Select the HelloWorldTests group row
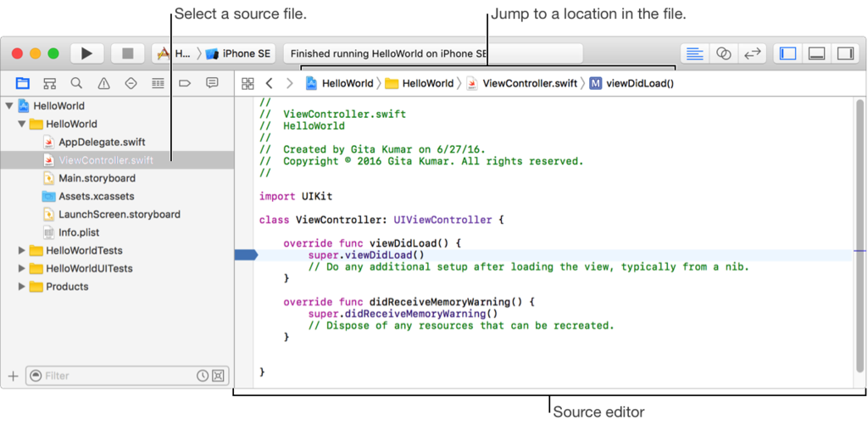Screen dimensions: 868x425 tap(117, 250)
